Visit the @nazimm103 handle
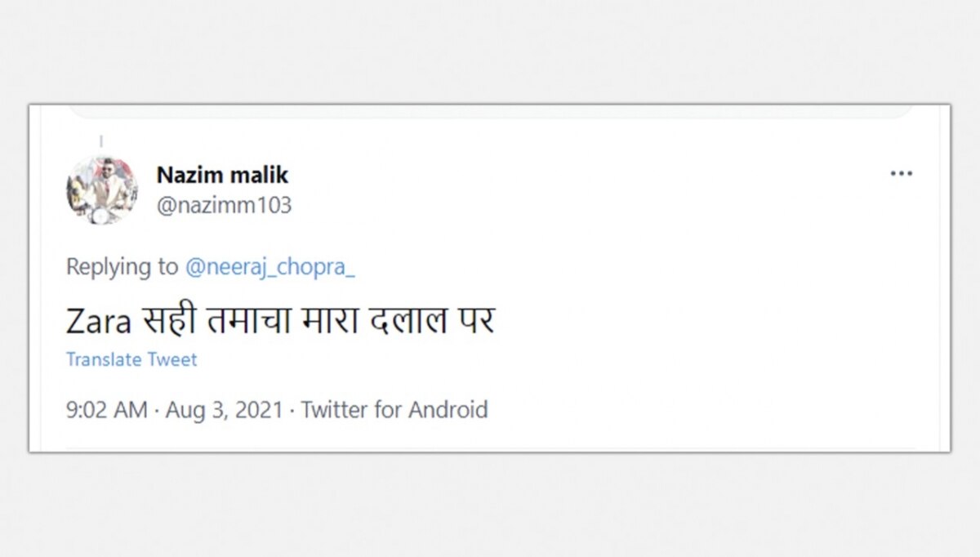The image size is (980, 557). pyautogui.click(x=224, y=206)
